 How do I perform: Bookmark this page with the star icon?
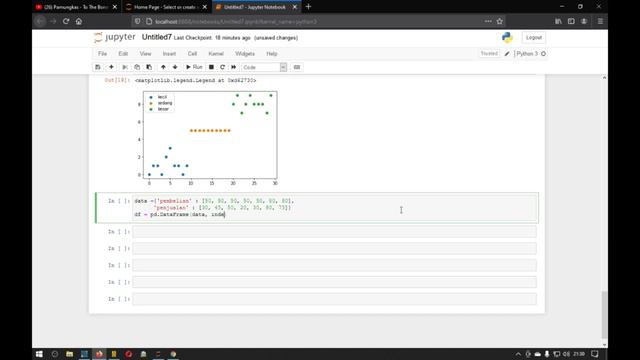coord(500,21)
